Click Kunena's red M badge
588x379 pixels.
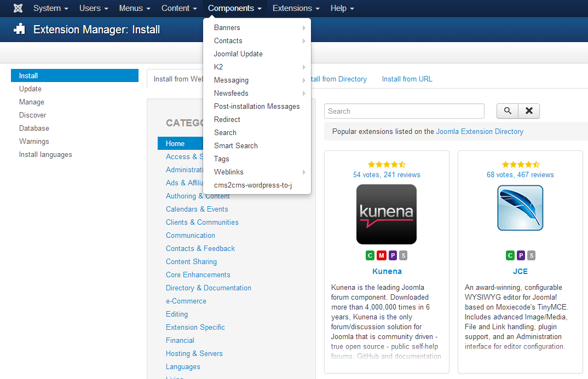pos(382,255)
